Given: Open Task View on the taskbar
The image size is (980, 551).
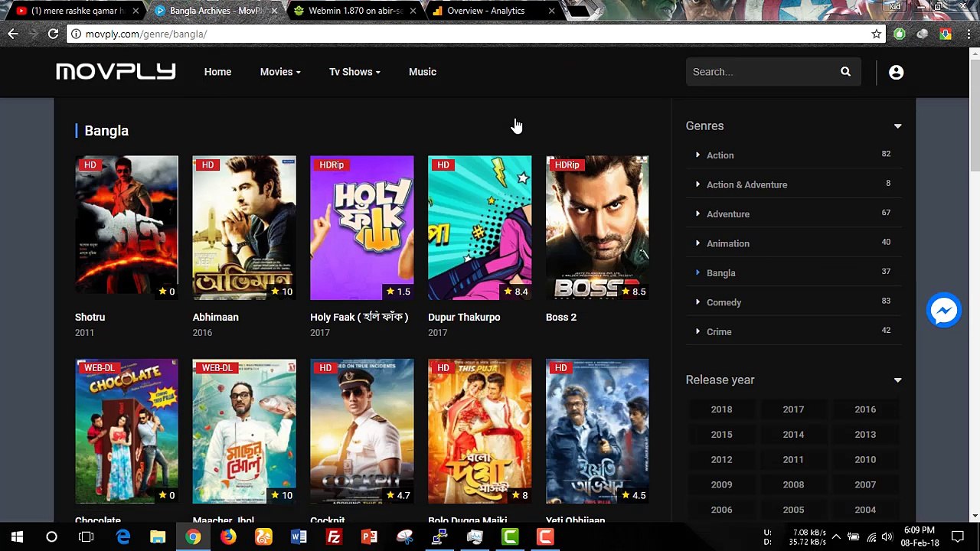Looking at the screenshot, I should tap(87, 536).
